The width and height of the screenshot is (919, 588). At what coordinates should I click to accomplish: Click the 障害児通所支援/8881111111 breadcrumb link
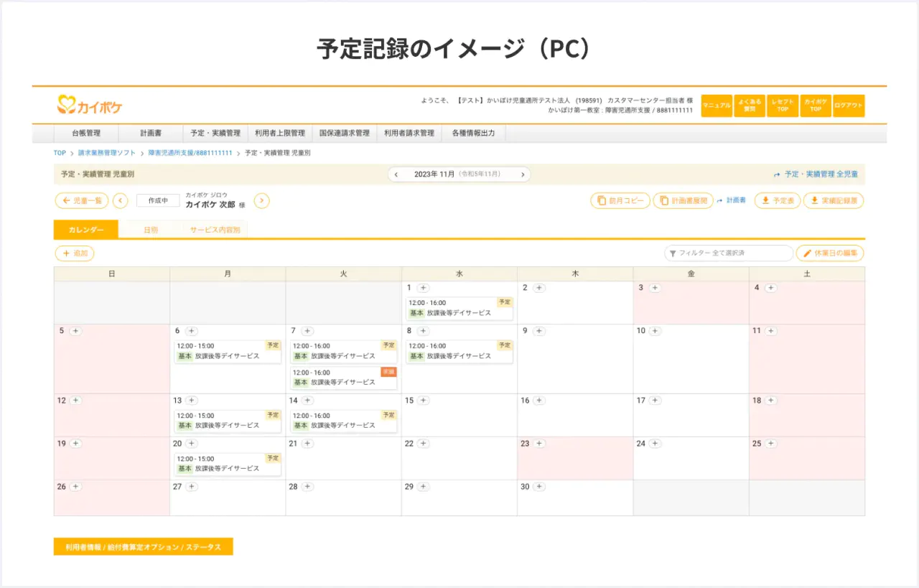tap(190, 153)
